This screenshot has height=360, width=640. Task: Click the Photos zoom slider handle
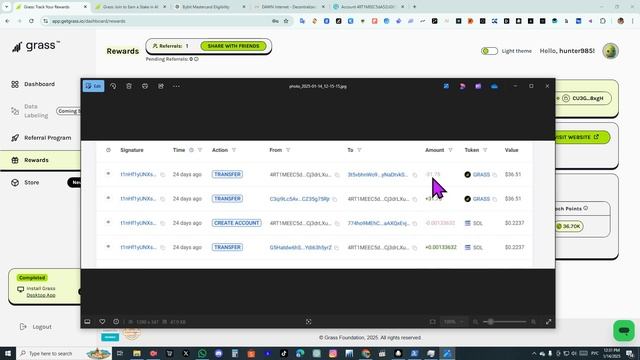[x=491, y=322]
